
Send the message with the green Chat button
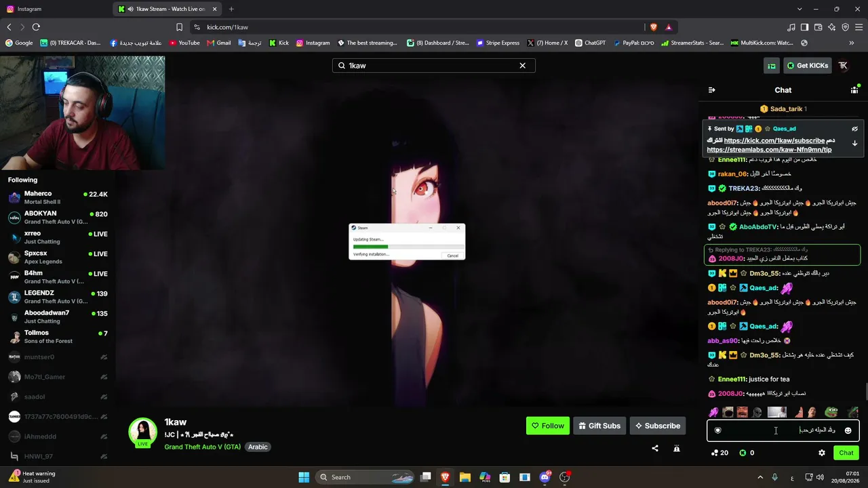(846, 453)
